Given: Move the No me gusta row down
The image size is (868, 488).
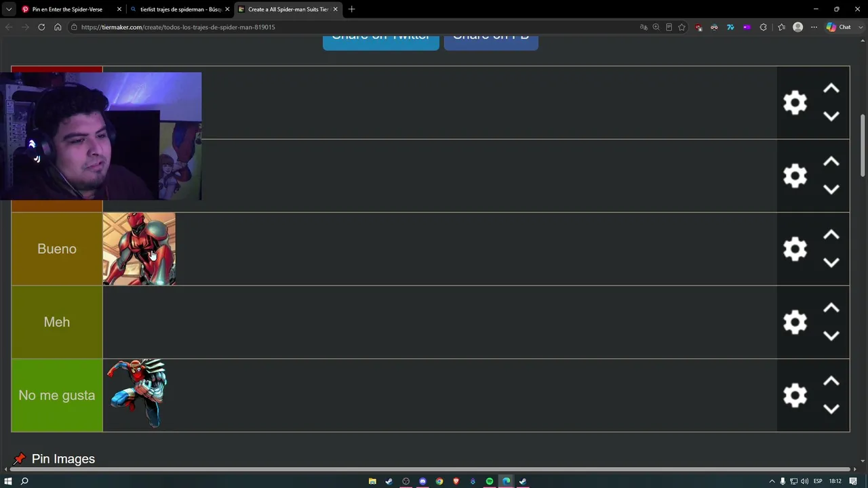Looking at the screenshot, I should click(x=831, y=409).
